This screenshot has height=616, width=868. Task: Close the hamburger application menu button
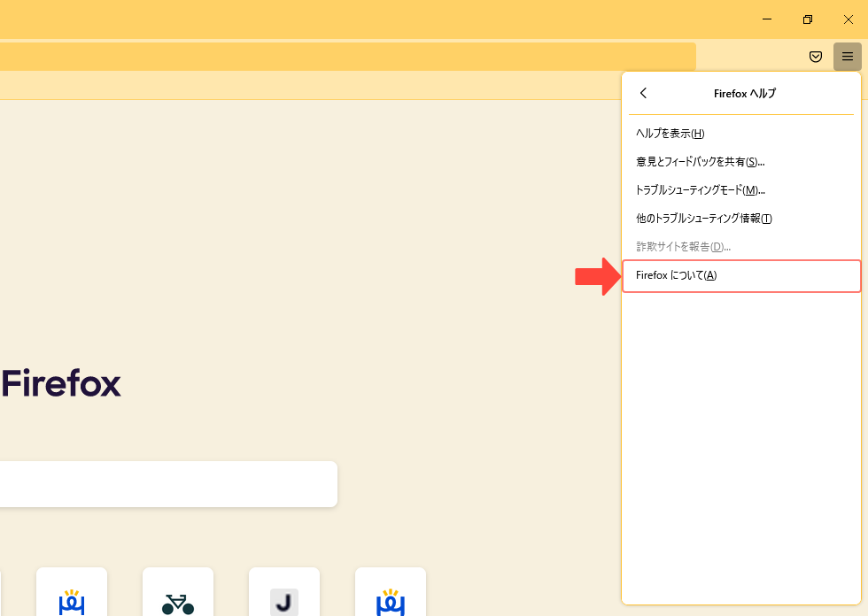pyautogui.click(x=847, y=57)
